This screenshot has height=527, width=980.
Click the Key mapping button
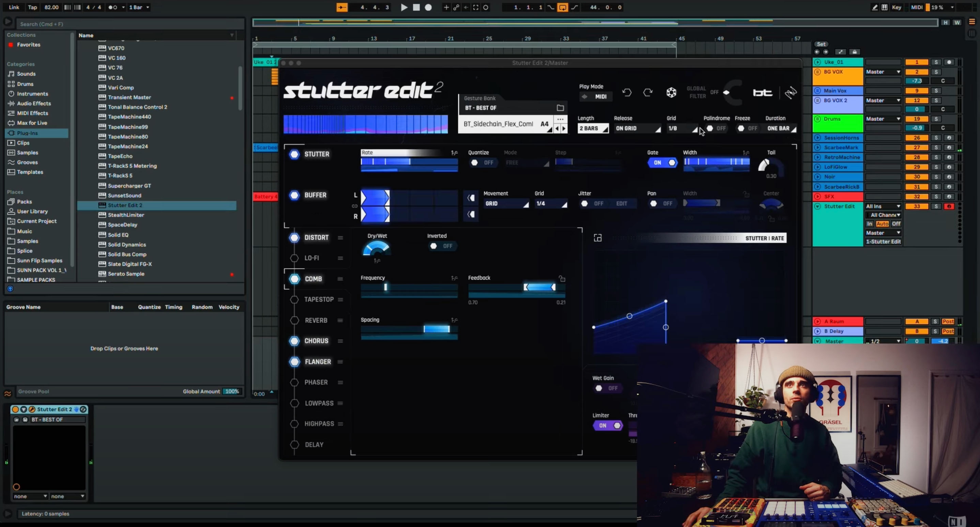(x=896, y=7)
